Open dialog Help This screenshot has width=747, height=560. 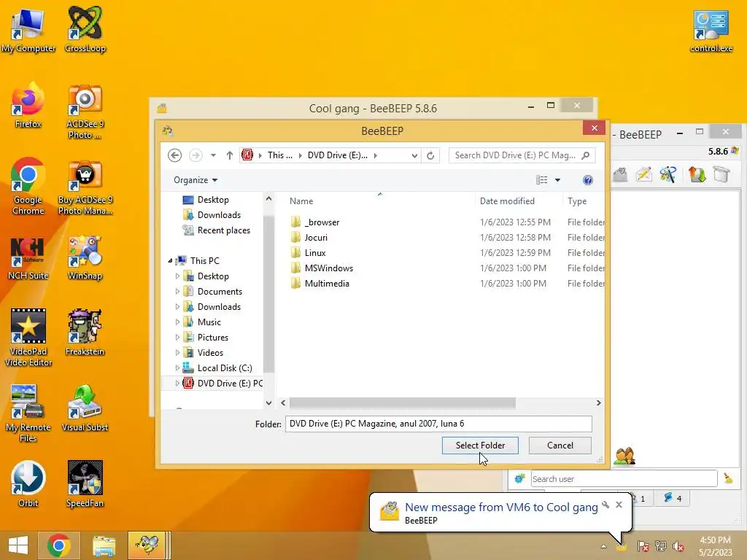pos(587,180)
